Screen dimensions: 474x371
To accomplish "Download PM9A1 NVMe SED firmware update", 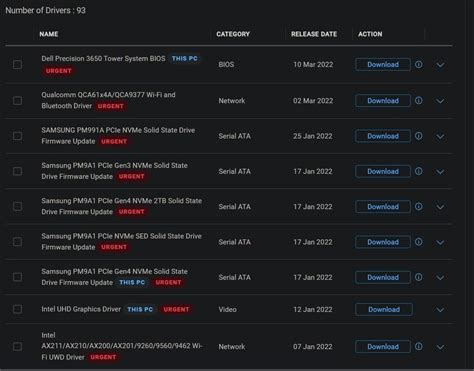I will [383, 242].
